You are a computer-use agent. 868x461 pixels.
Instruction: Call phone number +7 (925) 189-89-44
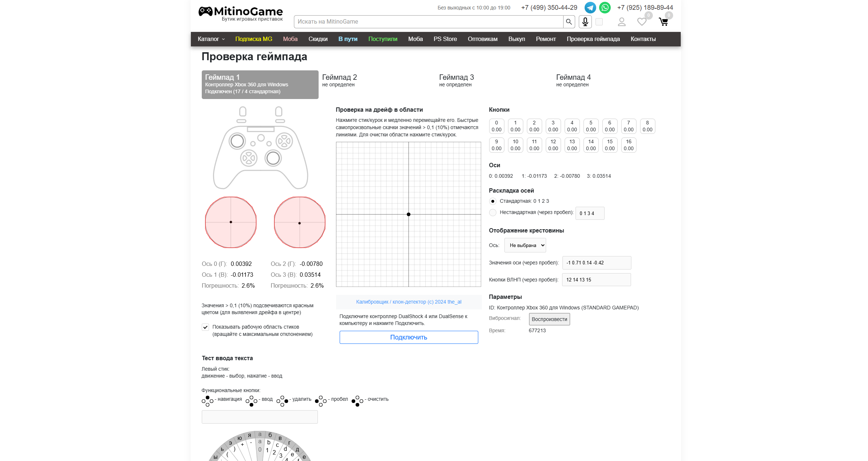pos(645,8)
